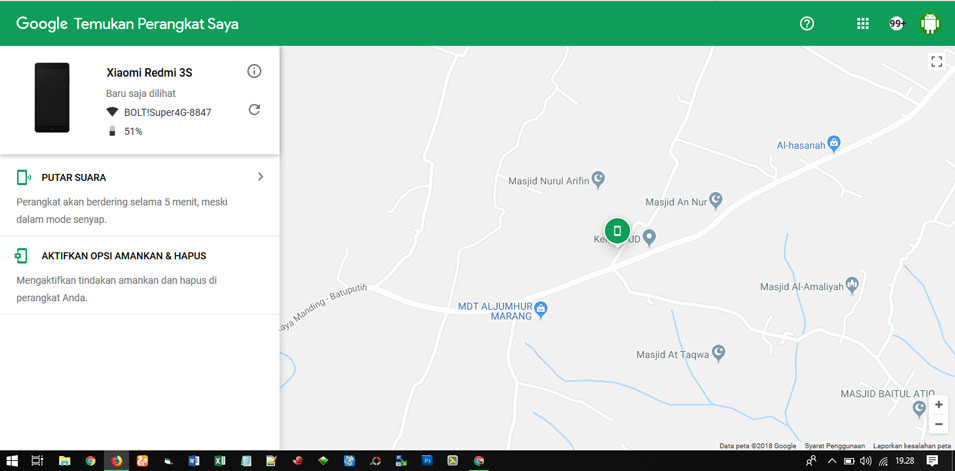This screenshot has width=955, height=471.
Task: Zoom in on the map
Action: 939,405
